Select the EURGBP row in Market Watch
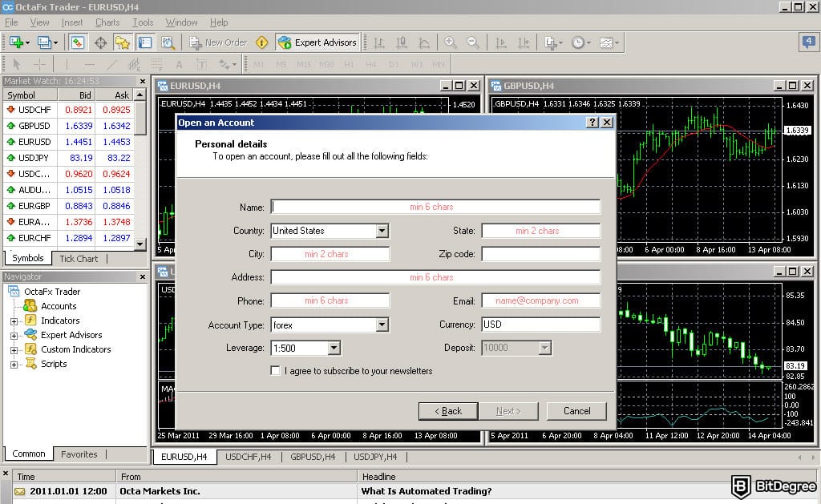 click(69, 206)
